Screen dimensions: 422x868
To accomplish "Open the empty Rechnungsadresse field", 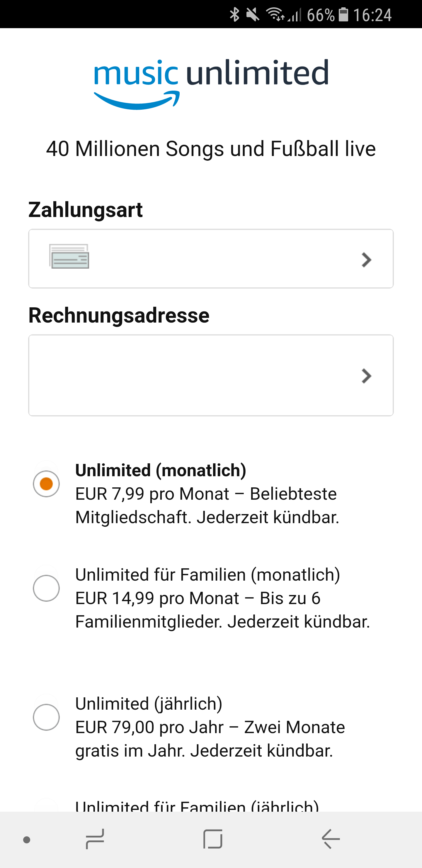I will tap(211, 375).
